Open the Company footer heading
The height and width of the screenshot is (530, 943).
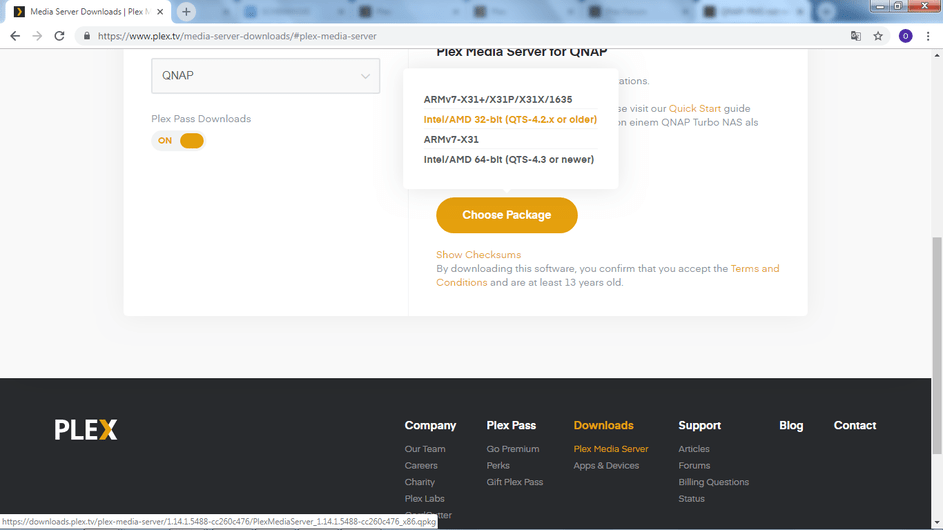point(430,425)
